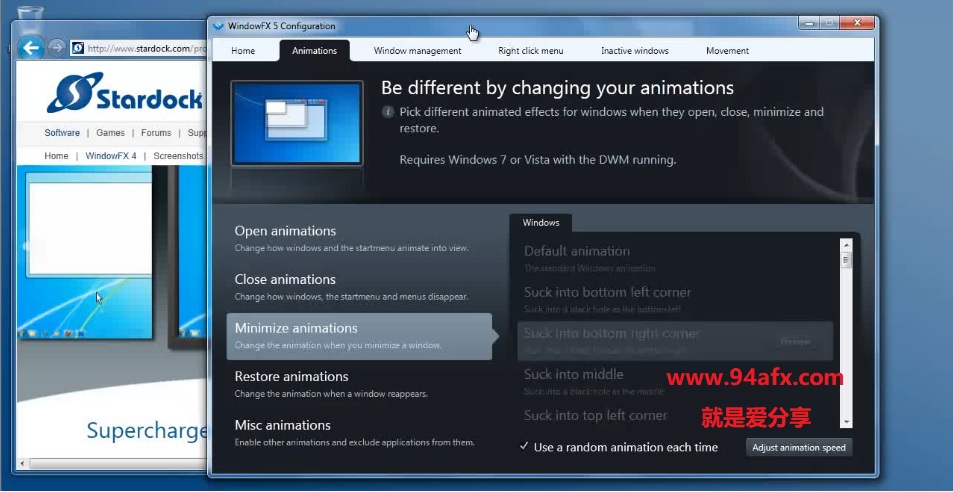Click the browser horizontal scroll left arrow
953x492 pixels.
pyautogui.click(x=22, y=463)
